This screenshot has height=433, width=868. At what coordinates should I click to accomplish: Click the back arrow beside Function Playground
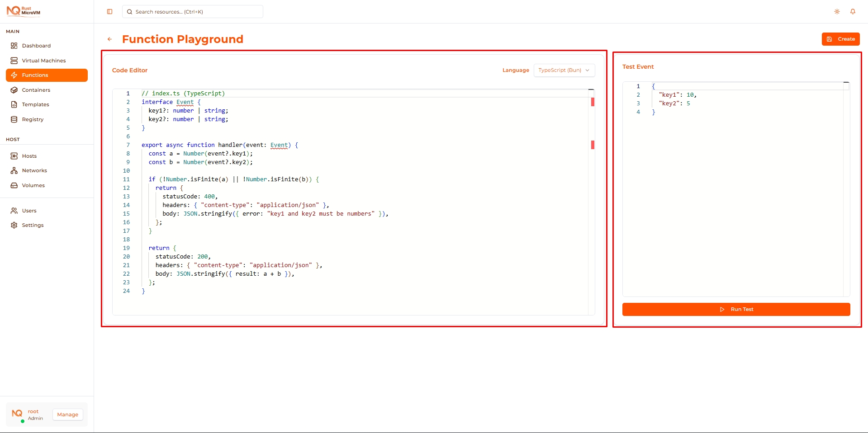(109, 39)
